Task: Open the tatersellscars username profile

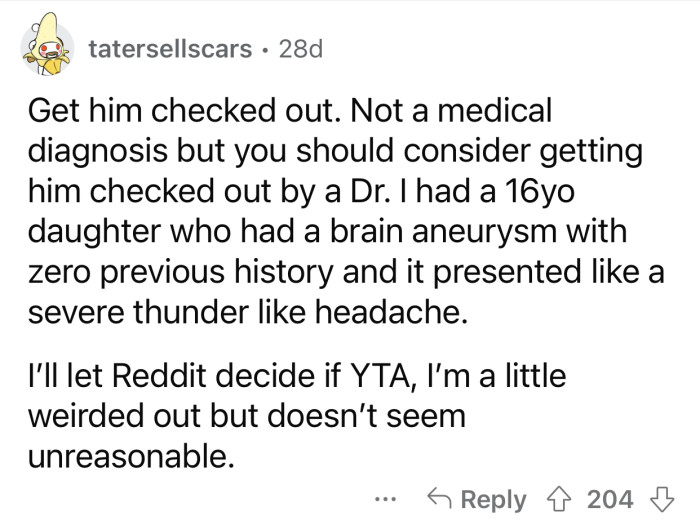Action: 170,49
